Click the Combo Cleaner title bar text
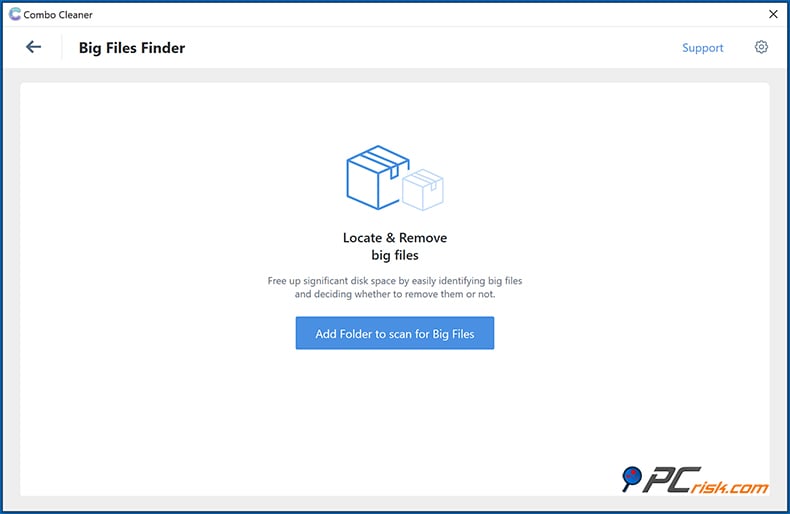The height and width of the screenshot is (514, 790). [59, 15]
